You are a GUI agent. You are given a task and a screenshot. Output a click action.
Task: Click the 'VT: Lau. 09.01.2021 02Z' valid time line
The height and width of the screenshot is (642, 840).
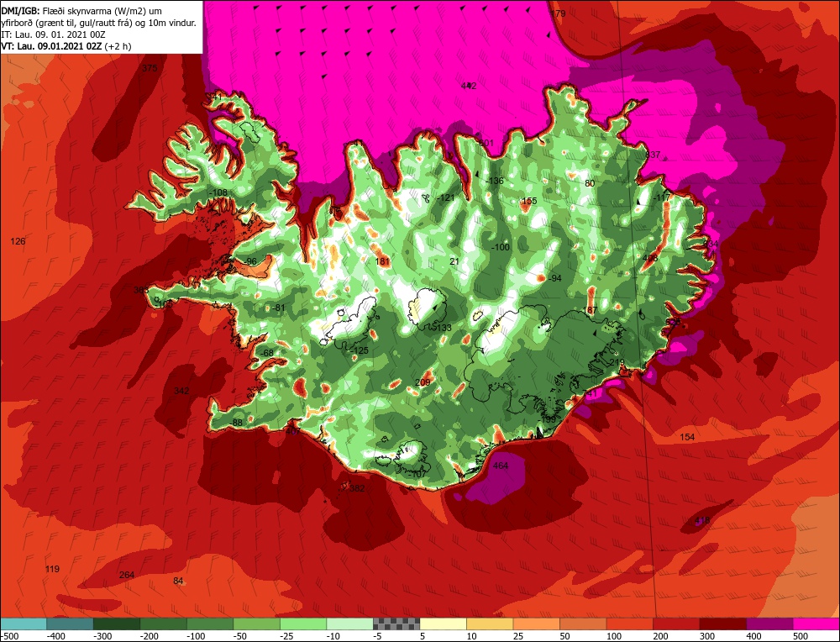66,46
